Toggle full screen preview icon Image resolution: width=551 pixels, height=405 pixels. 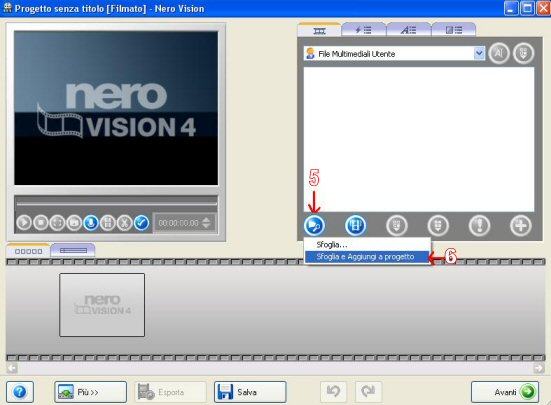(57, 223)
